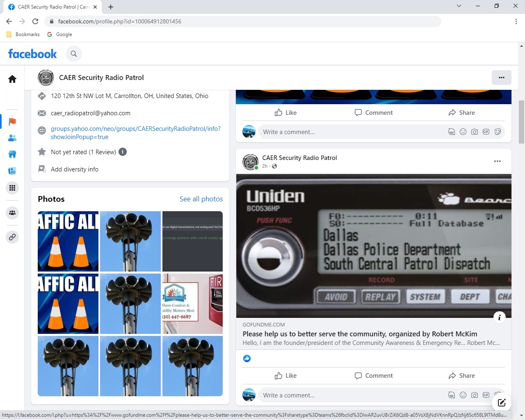Open News feed icon in sidebar

coord(12,171)
